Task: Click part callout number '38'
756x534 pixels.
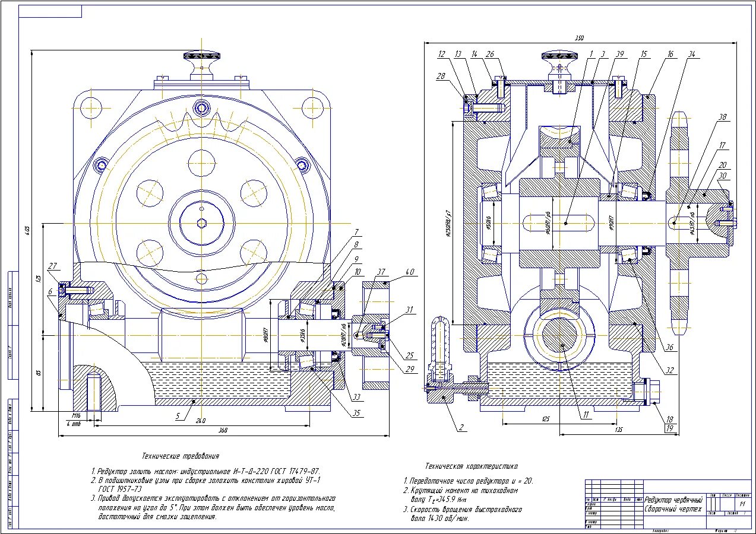Action: (x=722, y=117)
